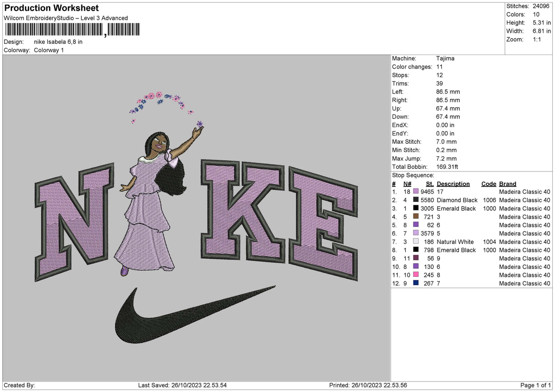Click the light purple swatch for stop 1
This screenshot has height=392, width=555.
[x=416, y=192]
